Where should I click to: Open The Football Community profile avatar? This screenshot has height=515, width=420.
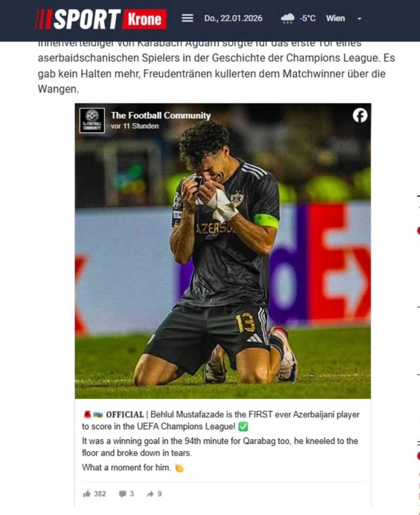92,120
